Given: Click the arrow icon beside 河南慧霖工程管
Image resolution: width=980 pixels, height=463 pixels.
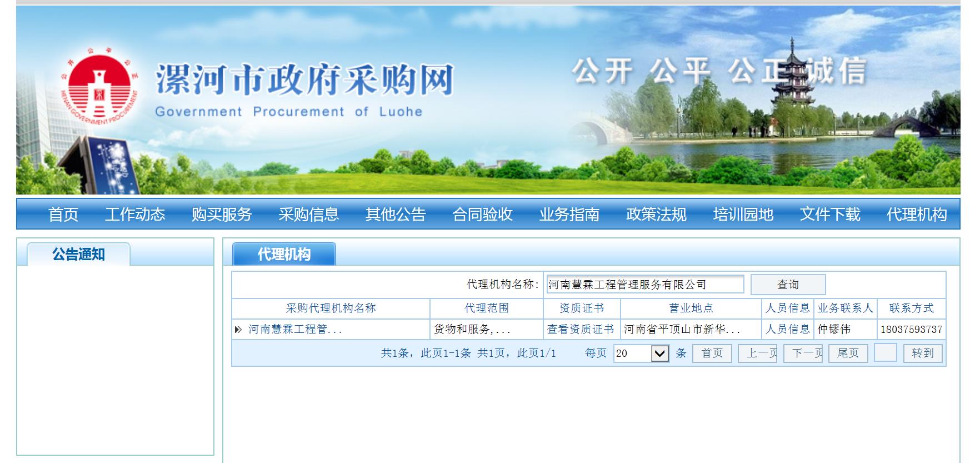Looking at the screenshot, I should (x=238, y=330).
